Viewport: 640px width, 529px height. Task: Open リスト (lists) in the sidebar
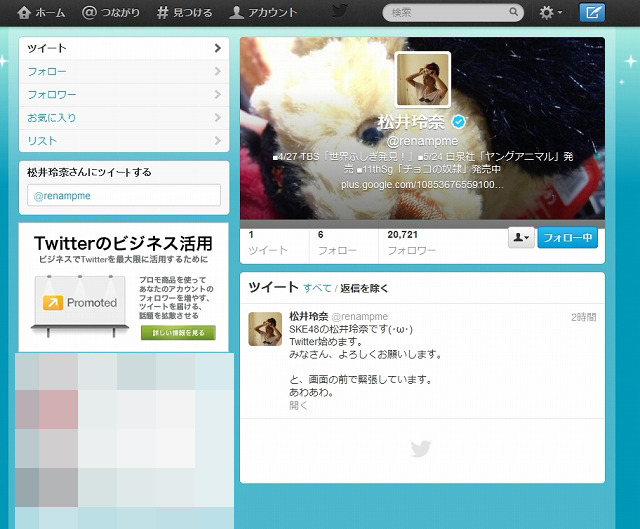pyautogui.click(x=124, y=141)
